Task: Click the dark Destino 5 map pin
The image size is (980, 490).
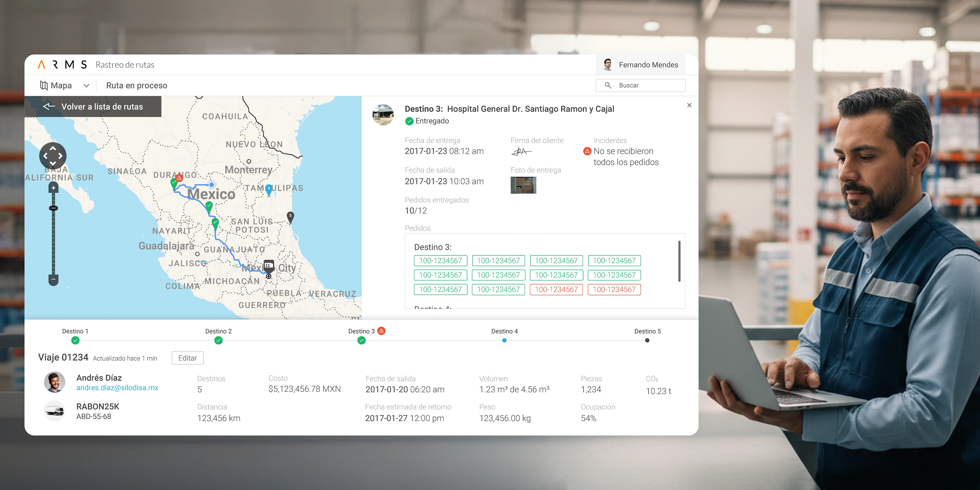Action: 290,217
